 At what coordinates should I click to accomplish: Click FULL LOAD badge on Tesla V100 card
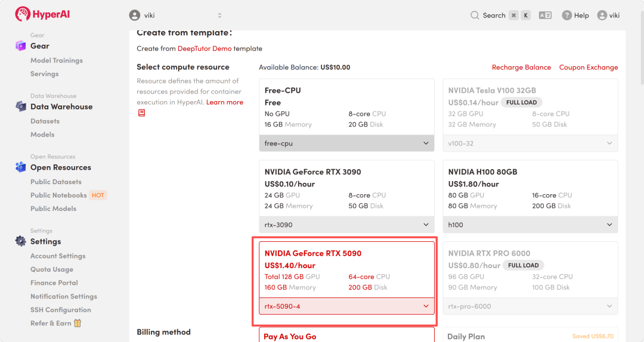[521, 102]
